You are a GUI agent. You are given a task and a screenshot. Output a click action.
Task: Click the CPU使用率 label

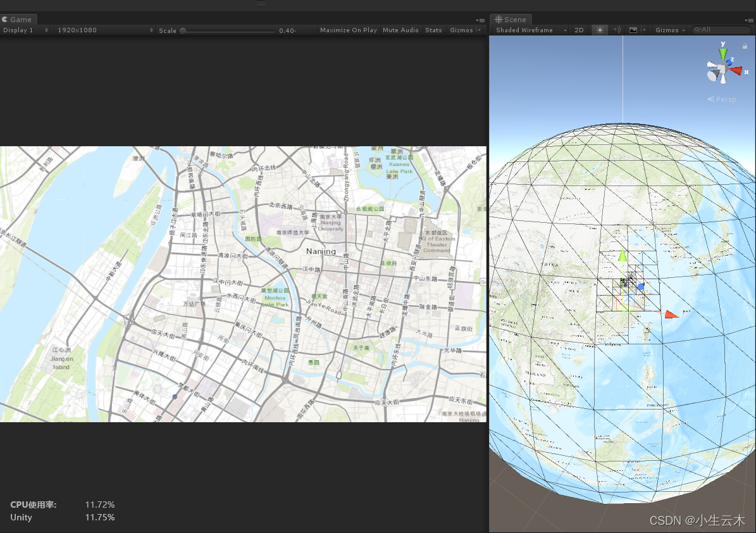34,505
